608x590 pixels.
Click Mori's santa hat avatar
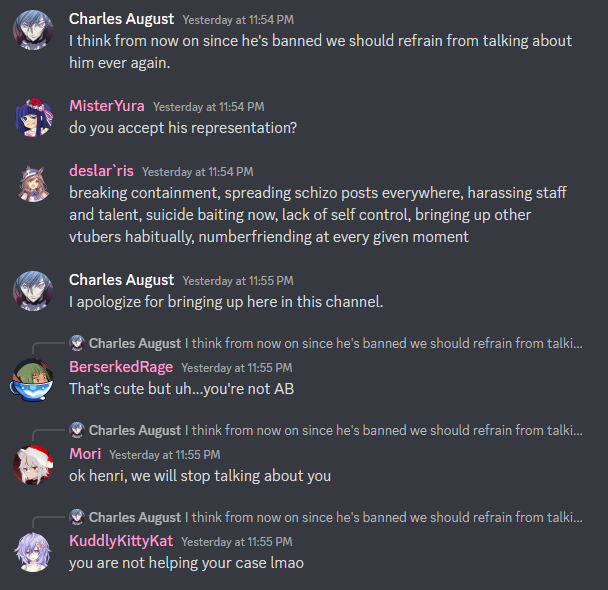point(33,465)
